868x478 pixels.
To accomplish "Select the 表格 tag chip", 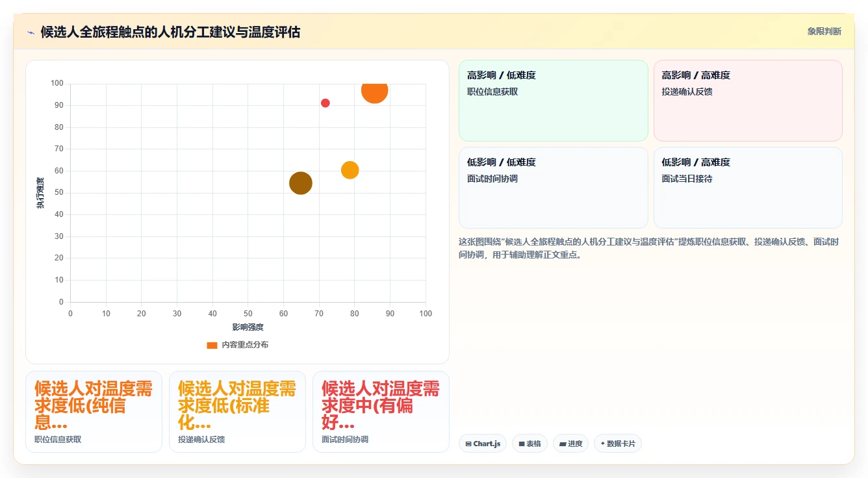I will 530,444.
